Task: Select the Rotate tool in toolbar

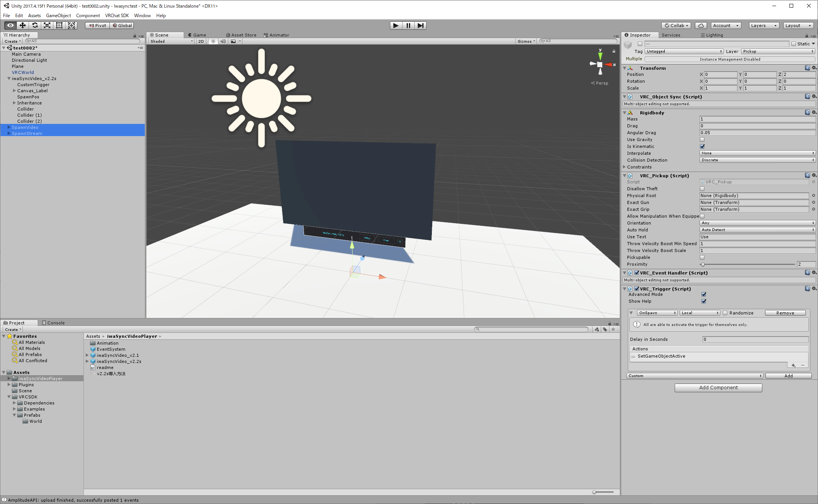Action: 35,26
